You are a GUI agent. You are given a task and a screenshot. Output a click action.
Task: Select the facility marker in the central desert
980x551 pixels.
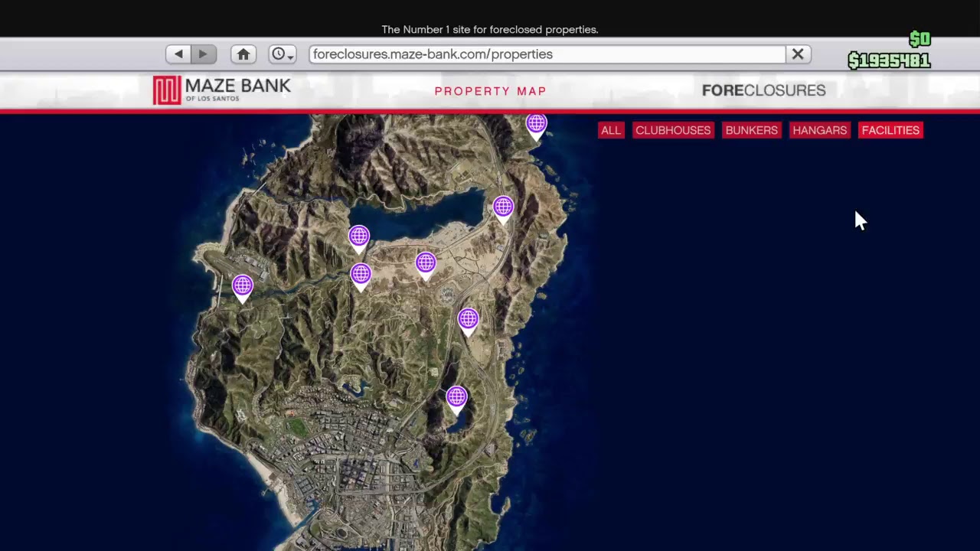tap(426, 266)
